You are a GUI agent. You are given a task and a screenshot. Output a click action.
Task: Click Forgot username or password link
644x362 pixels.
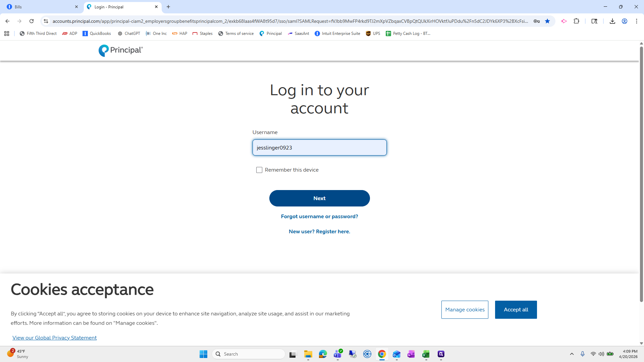point(319,217)
